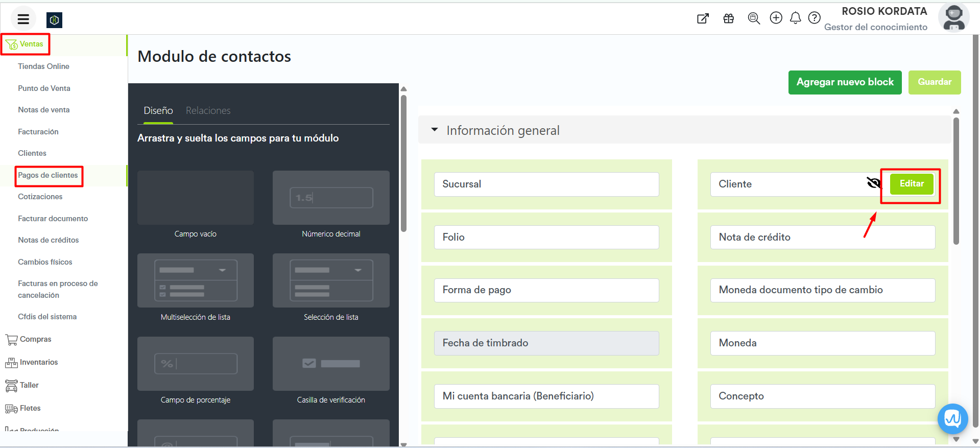980x448 pixels.
Task: Click the user avatar picture
Action: 953,18
